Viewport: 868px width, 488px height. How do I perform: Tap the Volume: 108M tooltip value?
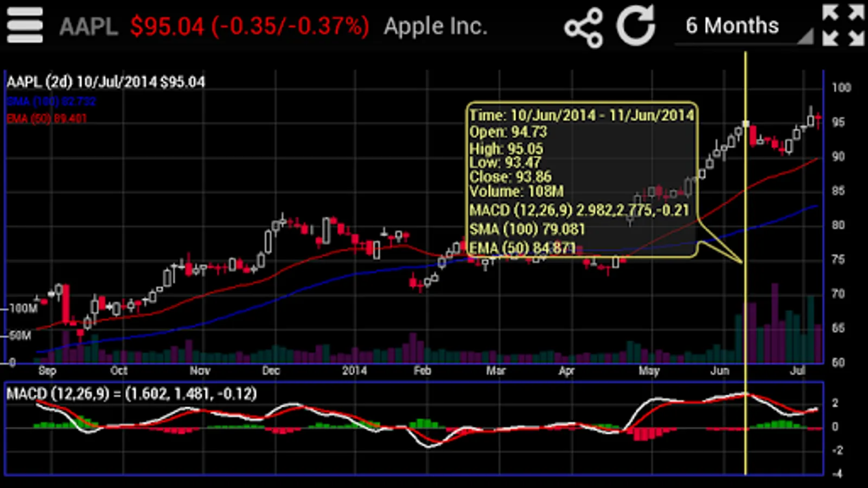(x=516, y=191)
